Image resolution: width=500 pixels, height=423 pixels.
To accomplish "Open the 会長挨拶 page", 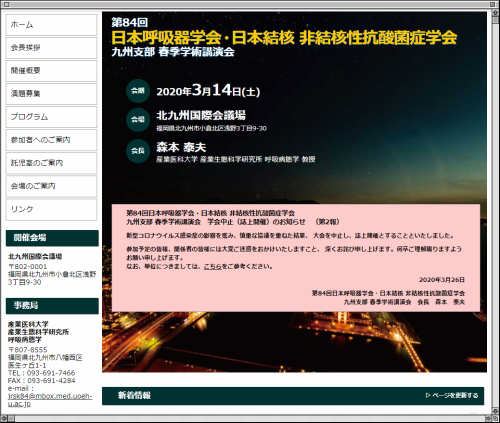I will tap(51, 48).
